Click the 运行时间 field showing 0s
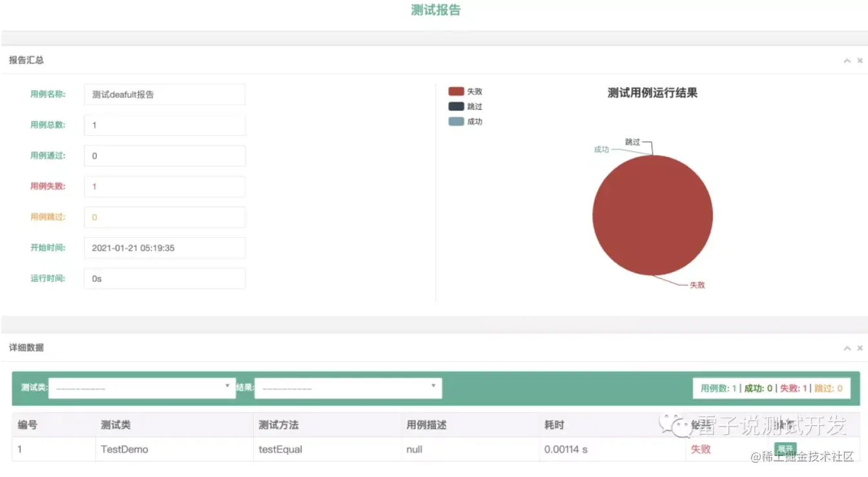The height and width of the screenshot is (477, 868). [x=165, y=279]
